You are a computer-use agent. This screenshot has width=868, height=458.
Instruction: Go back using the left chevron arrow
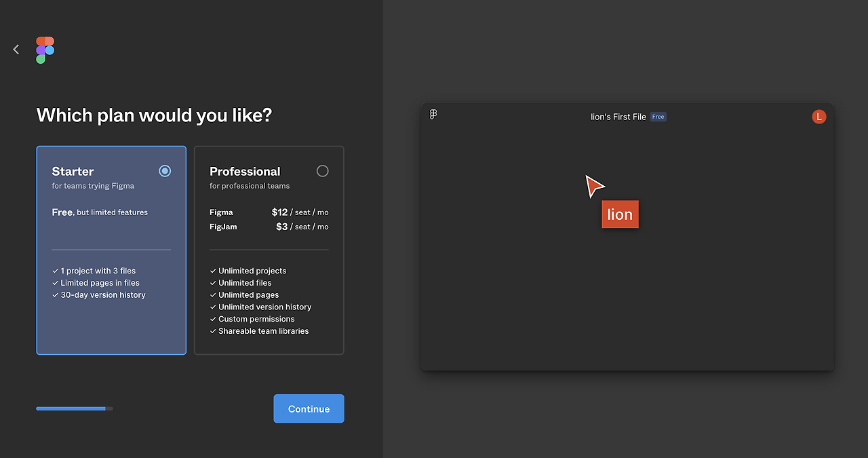pyautogui.click(x=16, y=50)
